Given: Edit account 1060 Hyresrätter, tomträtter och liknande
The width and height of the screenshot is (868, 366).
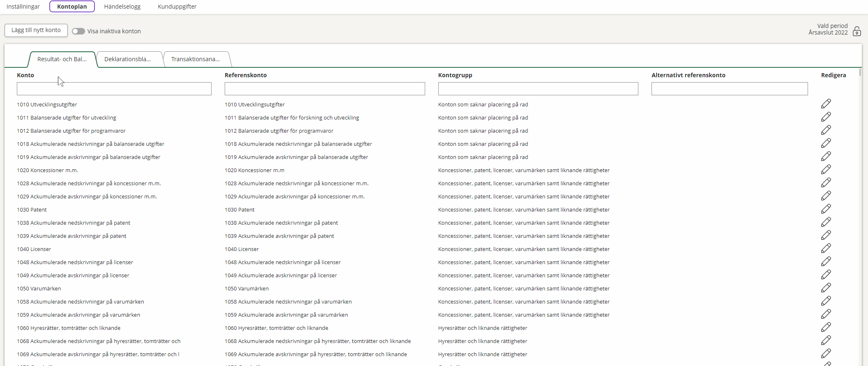Looking at the screenshot, I should tap(826, 327).
